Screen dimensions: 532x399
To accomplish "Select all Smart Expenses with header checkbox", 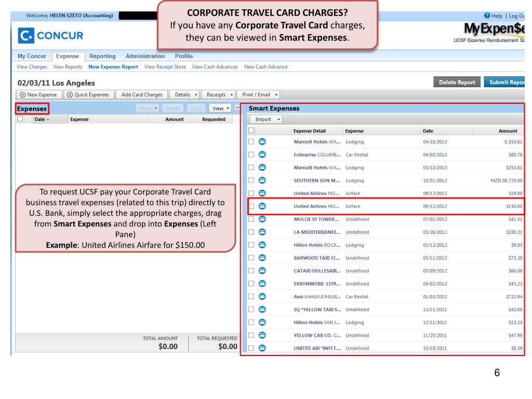I will coord(251,130).
